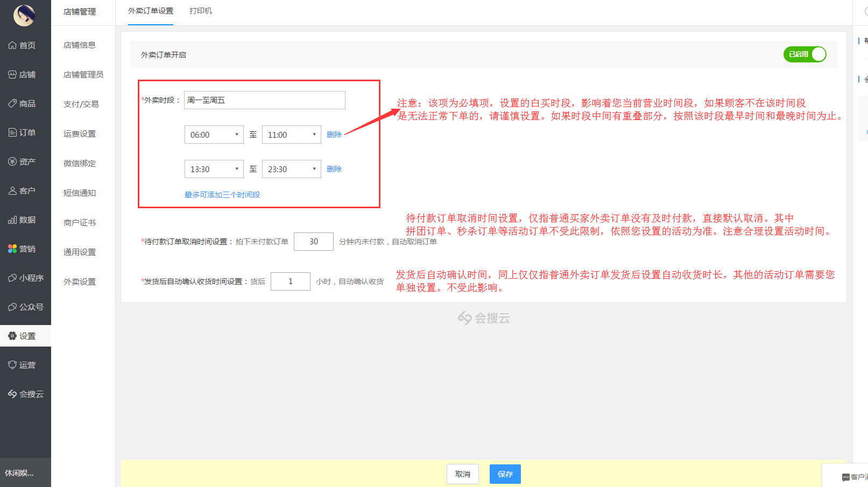This screenshot has width=868, height=487.
Task: Open the 订单 orders icon
Action: [12, 132]
